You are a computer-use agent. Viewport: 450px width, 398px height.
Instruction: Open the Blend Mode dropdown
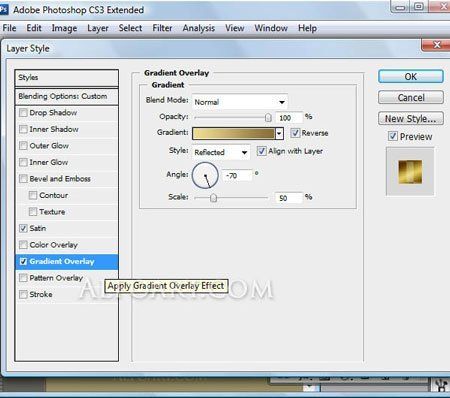(240, 102)
